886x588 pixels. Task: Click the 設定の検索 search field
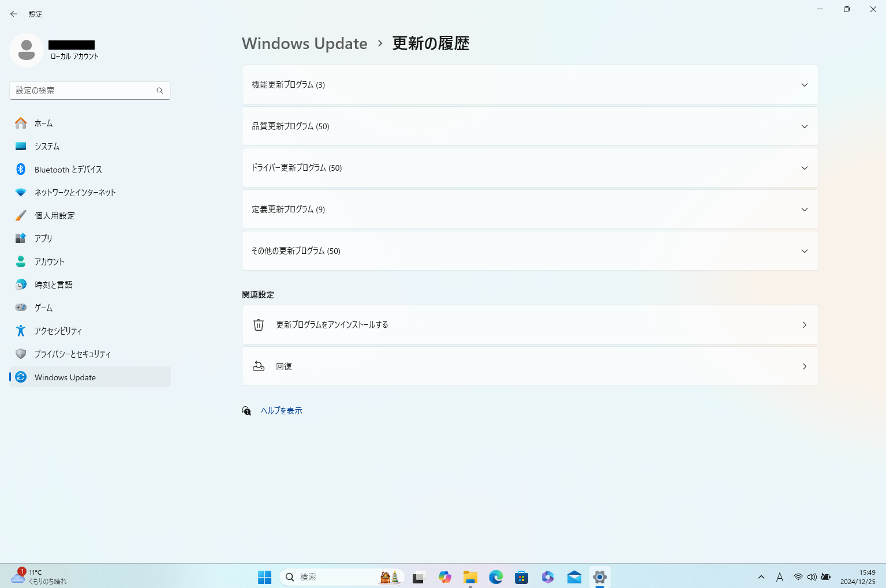click(84, 91)
